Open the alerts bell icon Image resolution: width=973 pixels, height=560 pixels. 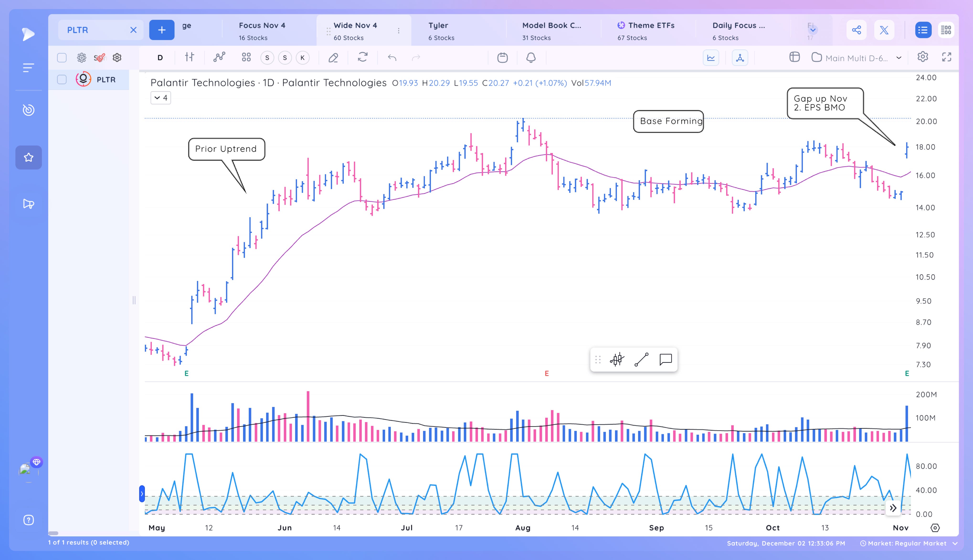pos(531,58)
